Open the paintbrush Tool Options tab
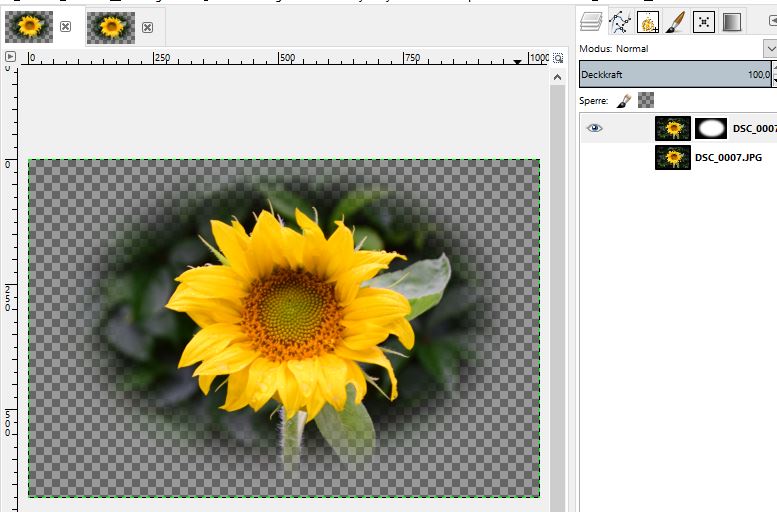The height and width of the screenshot is (512, 777). (x=676, y=22)
